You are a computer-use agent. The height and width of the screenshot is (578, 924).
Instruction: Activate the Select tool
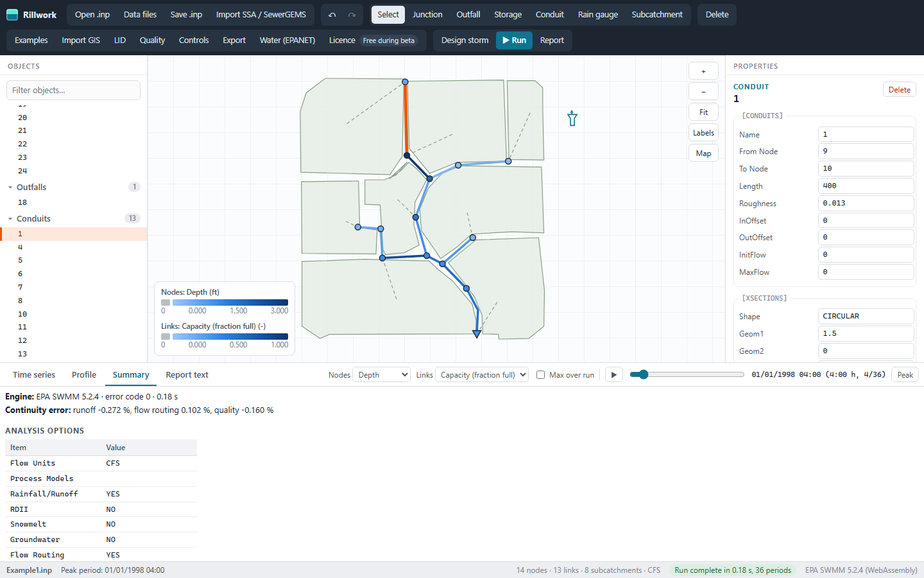pyautogui.click(x=388, y=14)
